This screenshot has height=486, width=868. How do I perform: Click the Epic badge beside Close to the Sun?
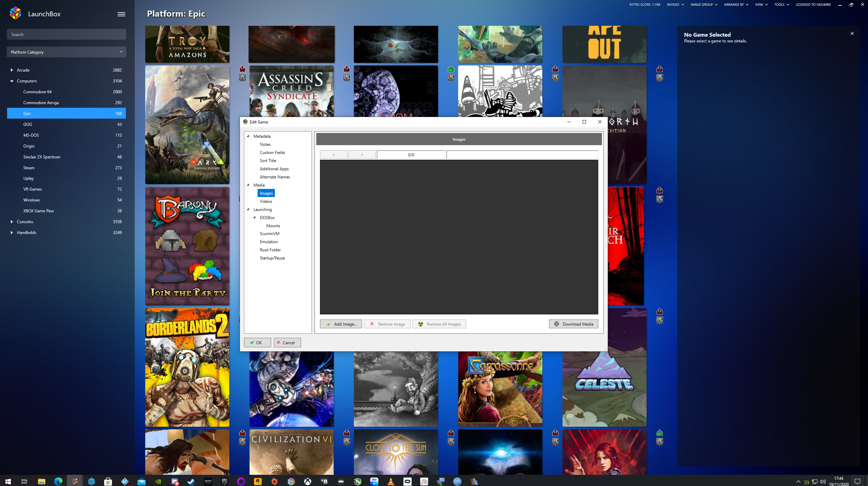(x=451, y=441)
